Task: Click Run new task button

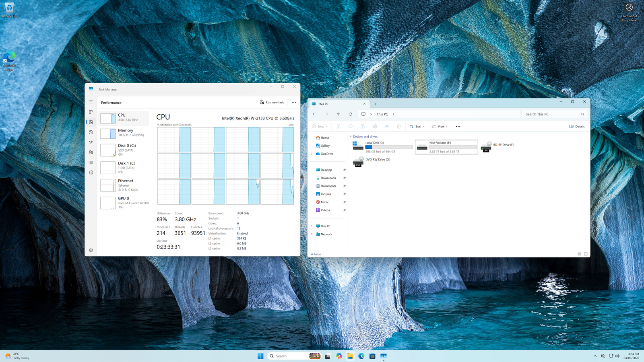Action: (272, 103)
